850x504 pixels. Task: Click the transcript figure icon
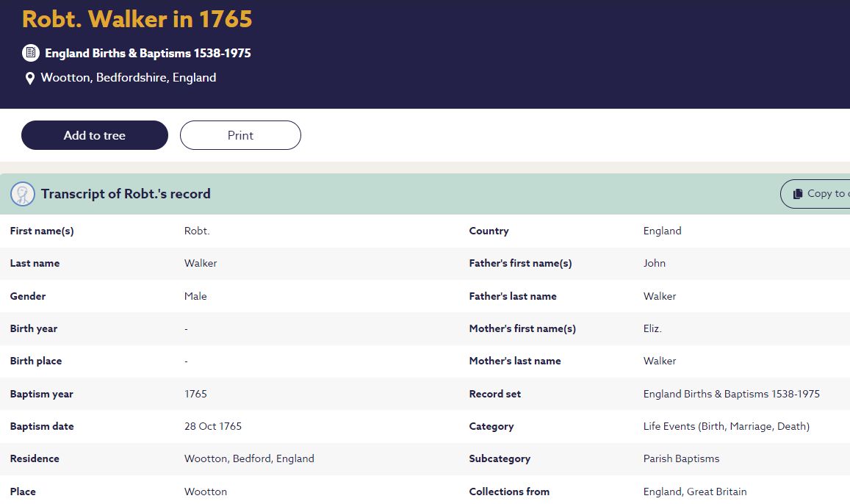[x=23, y=194]
